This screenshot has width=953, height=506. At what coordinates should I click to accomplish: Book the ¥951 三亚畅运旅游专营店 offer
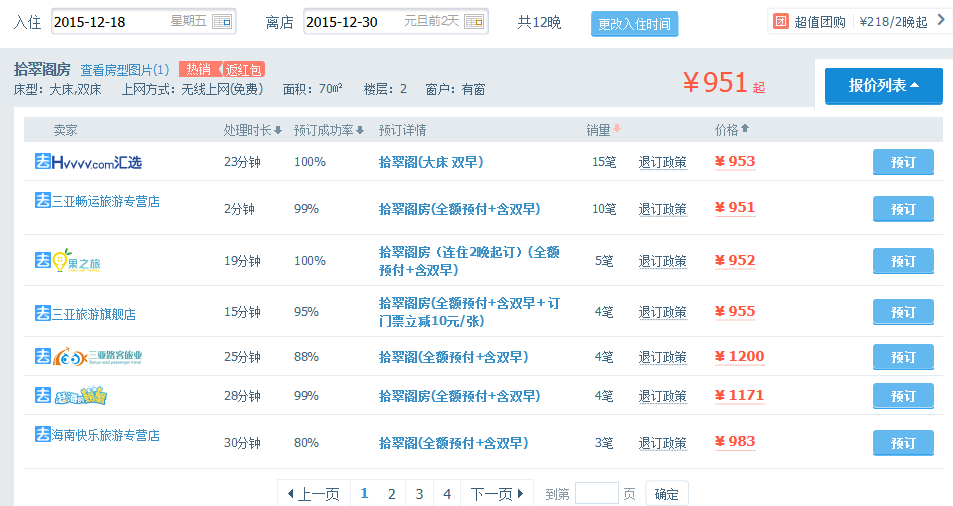click(903, 209)
